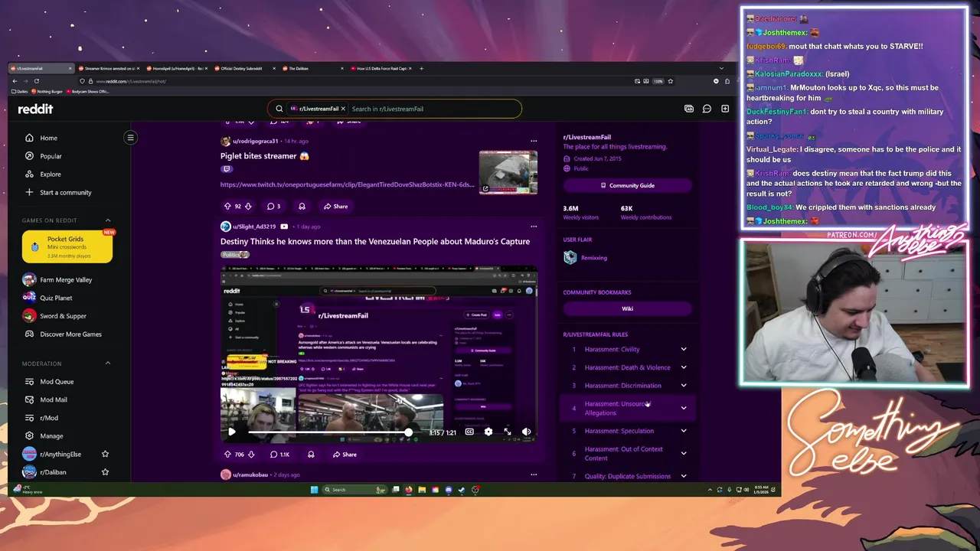Toggle closed captions in the video player
This screenshot has height=551, width=980.
coord(469,432)
